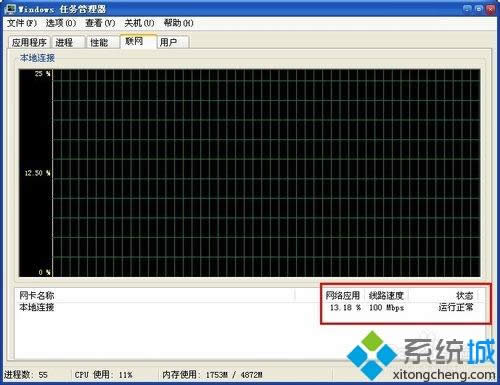The width and height of the screenshot is (500, 385).
Task: Switch to the 应用程序 tab
Action: click(x=29, y=43)
